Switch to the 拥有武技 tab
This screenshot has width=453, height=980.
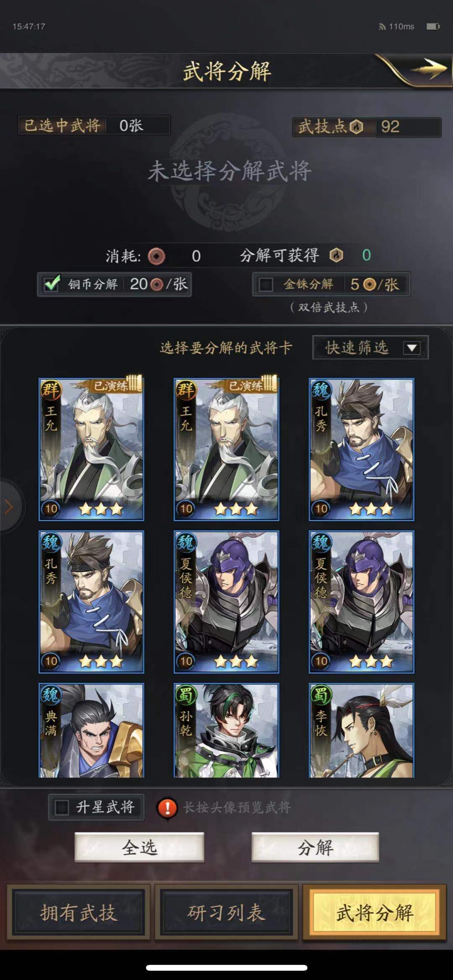[x=79, y=912]
